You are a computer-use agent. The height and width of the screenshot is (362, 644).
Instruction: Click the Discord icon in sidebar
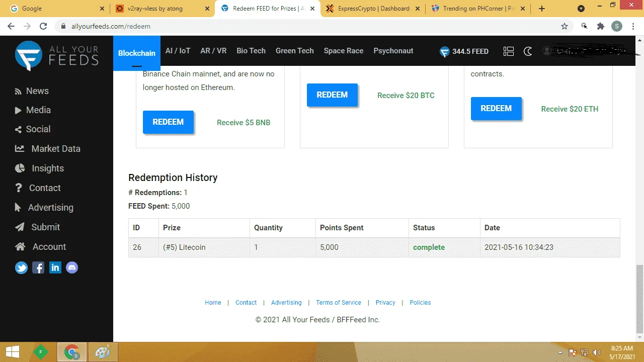(72, 267)
